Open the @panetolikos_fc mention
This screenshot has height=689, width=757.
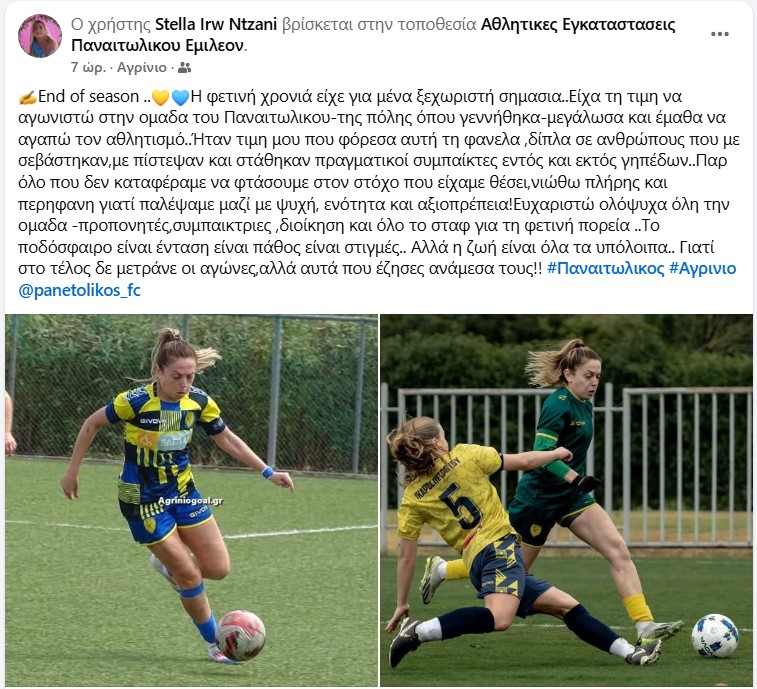coord(79,290)
